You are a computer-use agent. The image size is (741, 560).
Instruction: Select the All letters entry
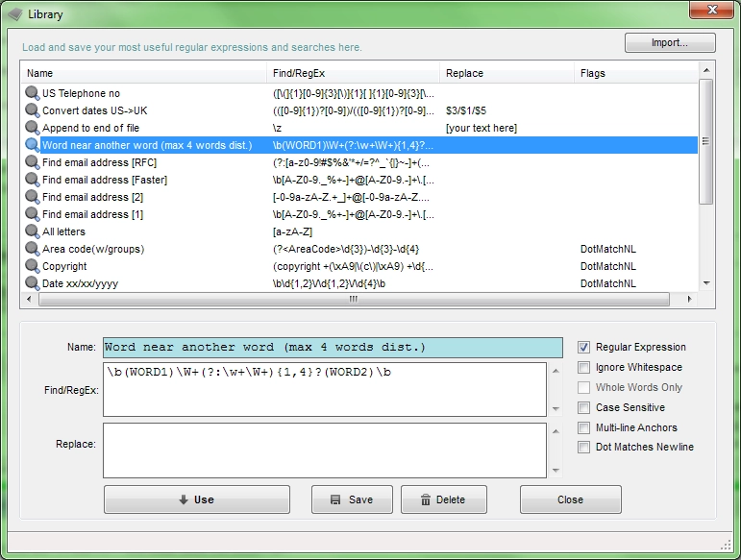[x=63, y=231]
